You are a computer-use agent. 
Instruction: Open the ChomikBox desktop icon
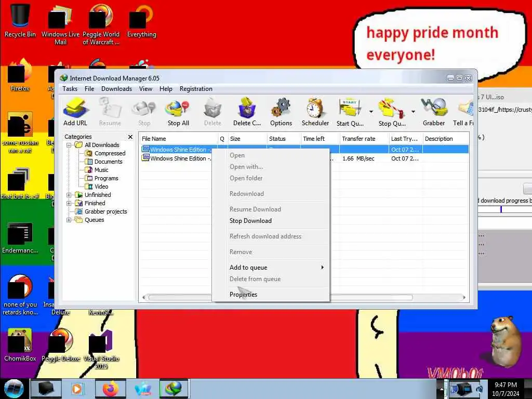pyautogui.click(x=20, y=345)
